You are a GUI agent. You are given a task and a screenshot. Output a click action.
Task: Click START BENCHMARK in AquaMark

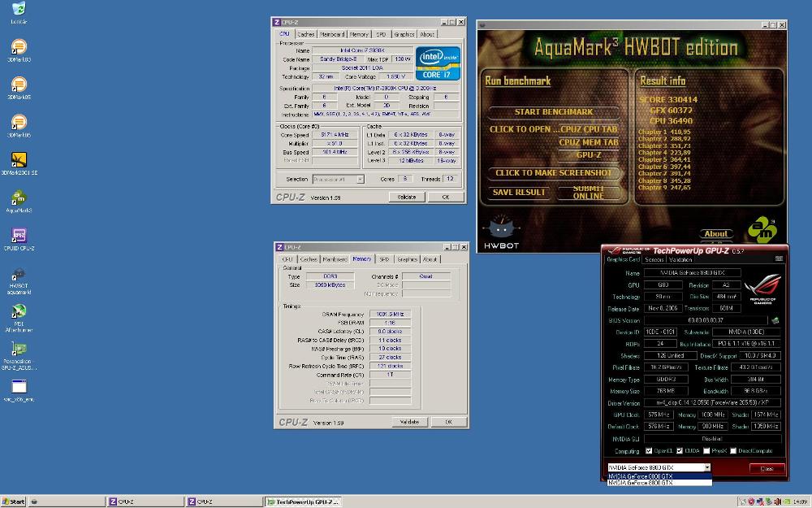coord(554,112)
